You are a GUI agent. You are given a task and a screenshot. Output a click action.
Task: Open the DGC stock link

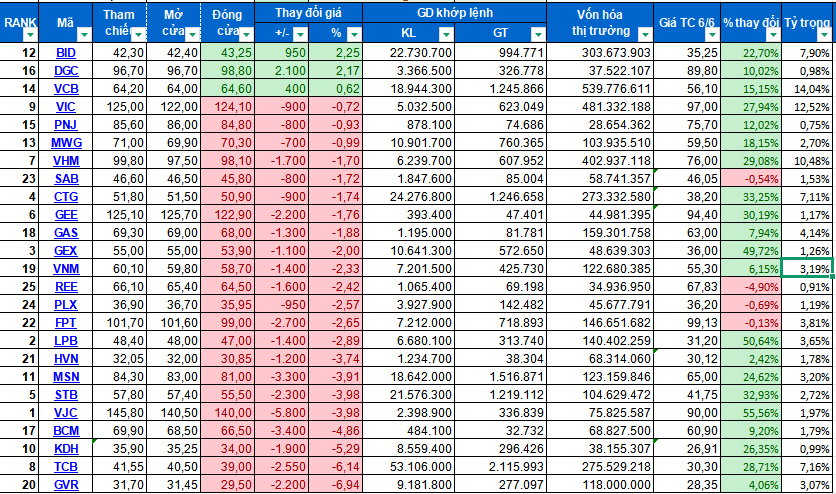pyautogui.click(x=66, y=71)
